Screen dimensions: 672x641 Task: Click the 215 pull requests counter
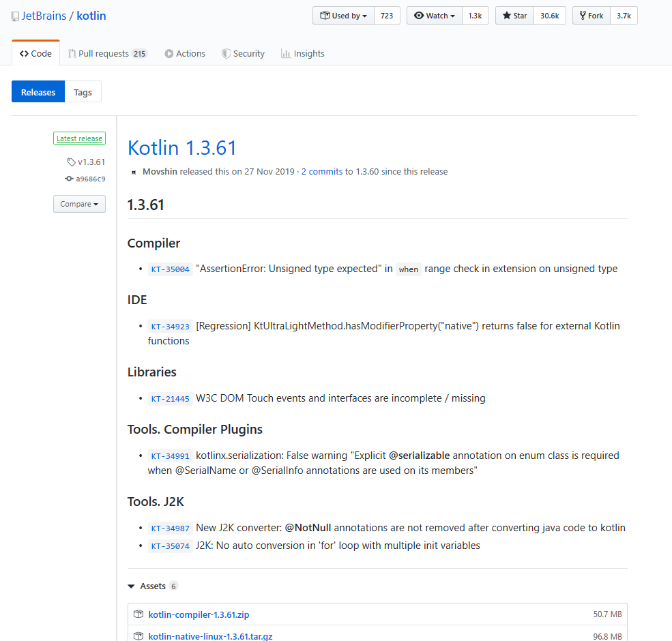click(139, 54)
